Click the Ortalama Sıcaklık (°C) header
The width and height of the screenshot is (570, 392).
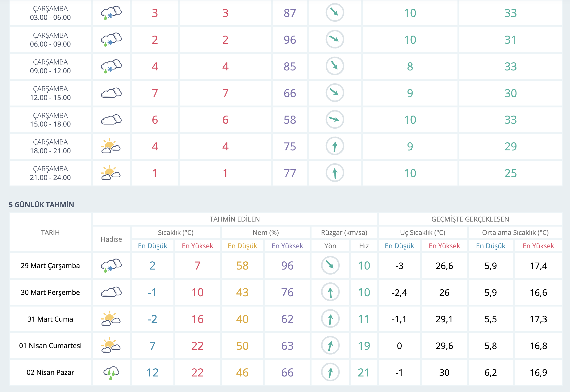pyautogui.click(x=515, y=232)
